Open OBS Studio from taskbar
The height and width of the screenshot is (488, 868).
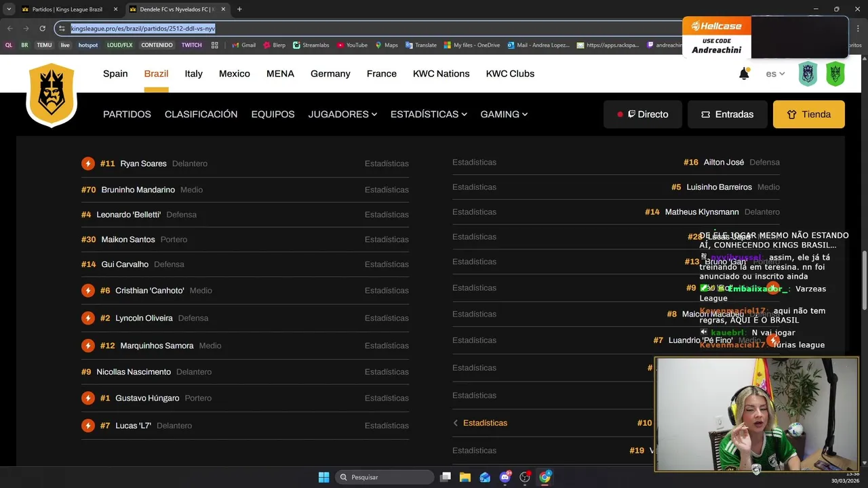(525, 477)
